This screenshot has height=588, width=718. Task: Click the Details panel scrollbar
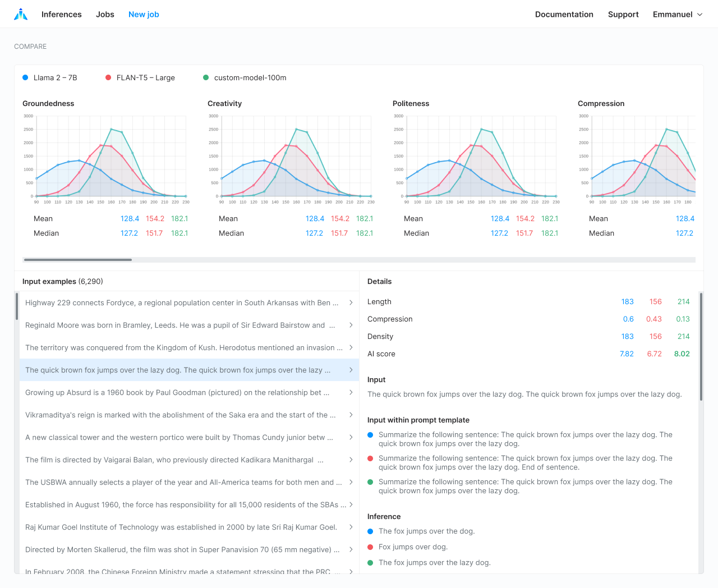coord(701,347)
